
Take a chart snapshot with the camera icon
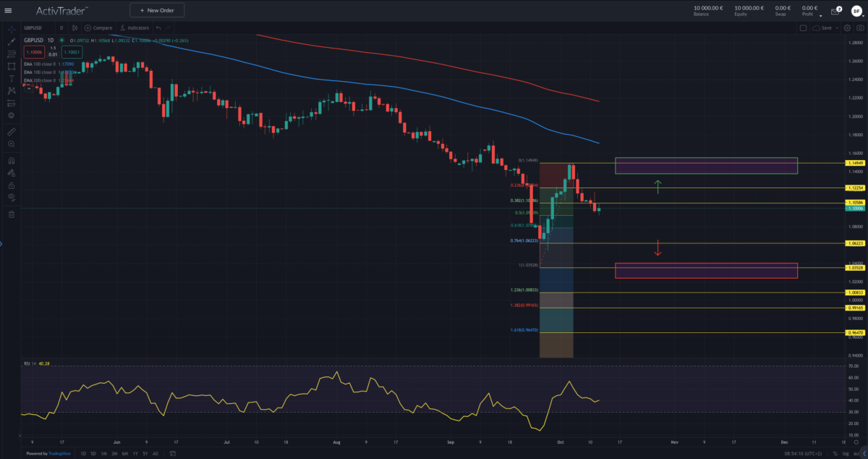(x=861, y=28)
